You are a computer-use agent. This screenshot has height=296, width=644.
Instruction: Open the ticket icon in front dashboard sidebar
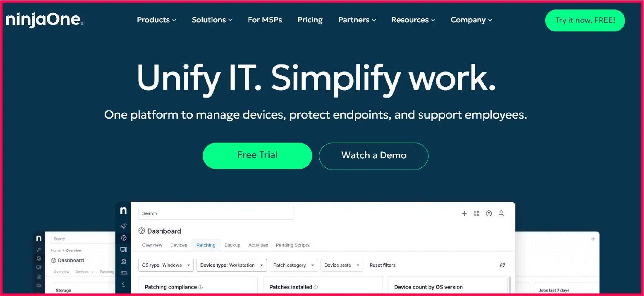[123, 273]
